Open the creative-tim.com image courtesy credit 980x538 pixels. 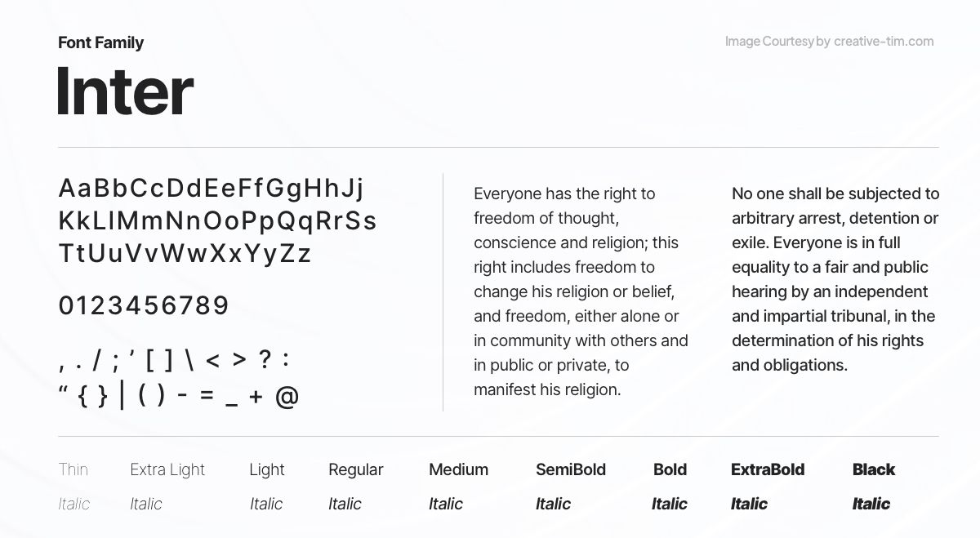pyautogui.click(x=829, y=42)
